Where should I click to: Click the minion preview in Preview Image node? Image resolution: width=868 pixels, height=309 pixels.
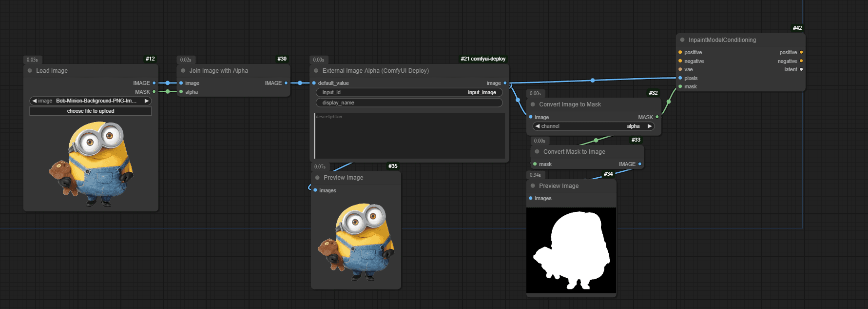coord(356,242)
